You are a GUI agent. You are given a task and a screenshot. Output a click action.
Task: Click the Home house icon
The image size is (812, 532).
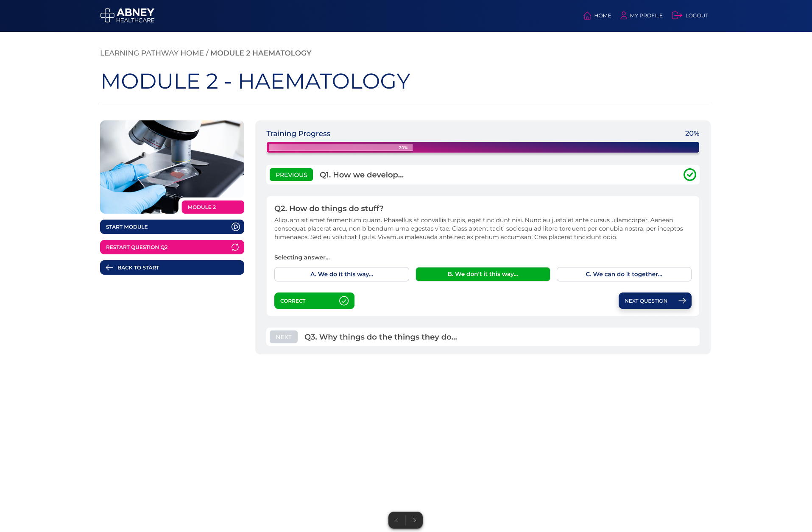[587, 16]
